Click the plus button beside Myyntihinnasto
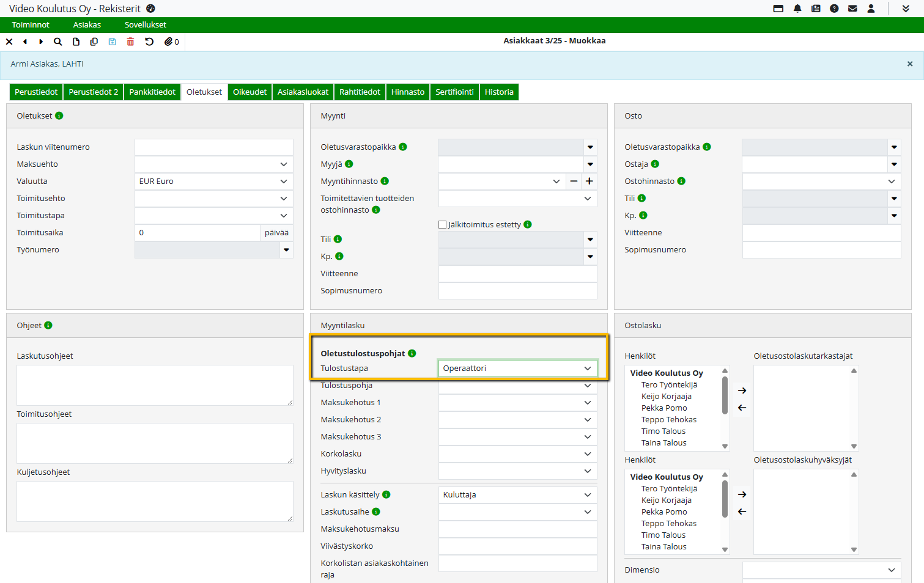The height and width of the screenshot is (583, 924). [x=590, y=182]
